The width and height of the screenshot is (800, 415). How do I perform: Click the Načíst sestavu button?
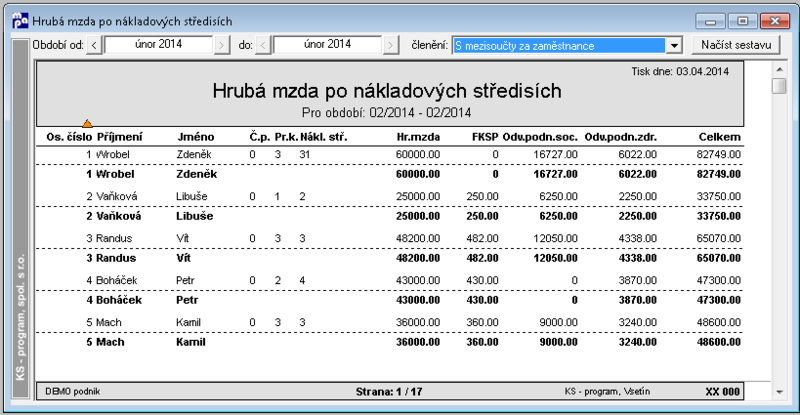click(x=736, y=45)
